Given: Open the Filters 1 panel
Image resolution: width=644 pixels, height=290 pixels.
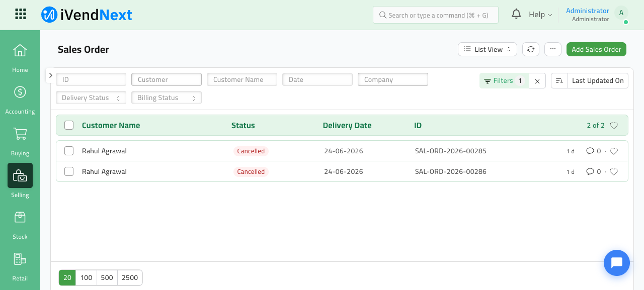Looking at the screenshot, I should 504,81.
